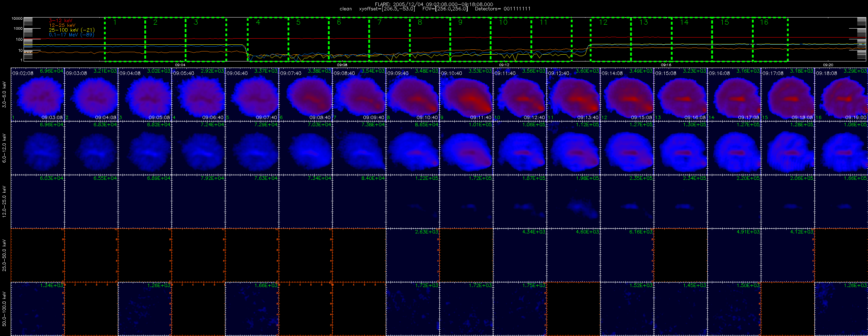Open the 3.0-6.0 keV image starting 09:02:08

[38, 94]
